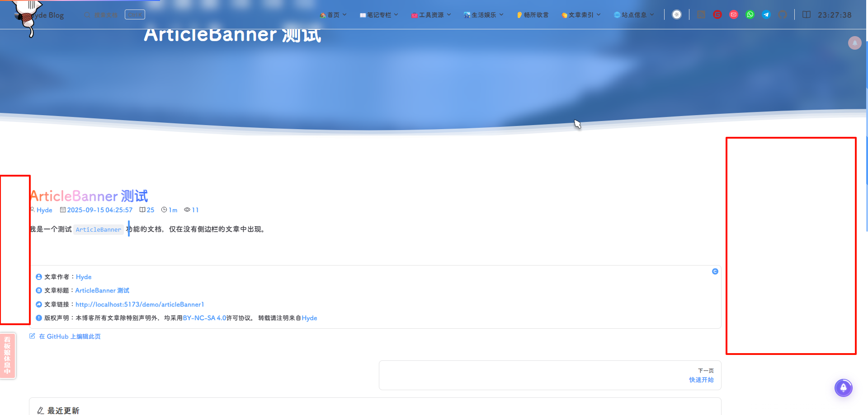The image size is (868, 415).
Task: Click the WhatsApp icon in navbar
Action: [750, 15]
